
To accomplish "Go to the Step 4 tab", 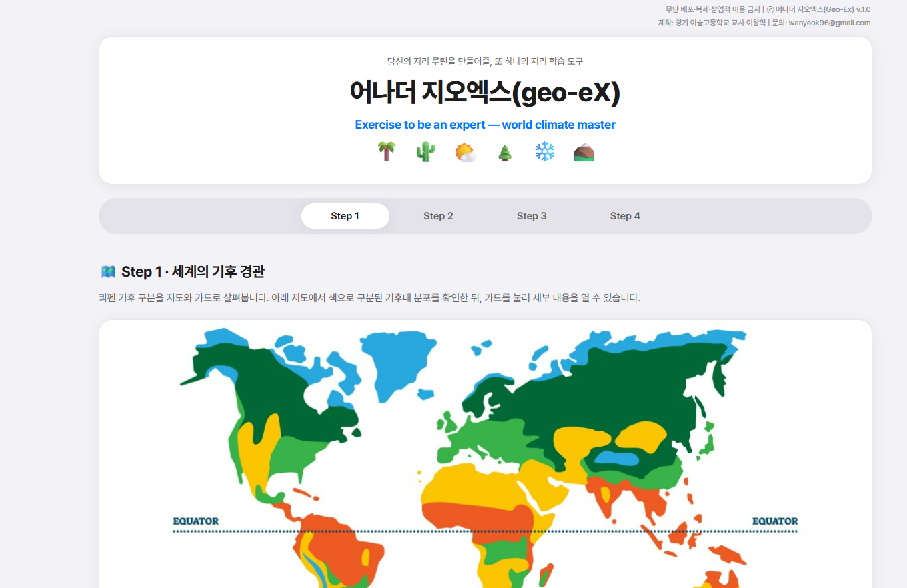I will [625, 216].
